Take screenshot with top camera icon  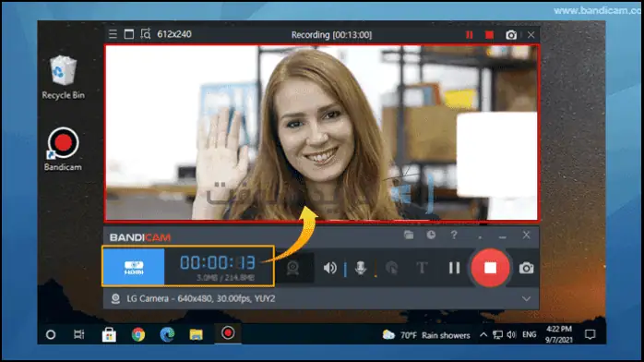tap(511, 35)
